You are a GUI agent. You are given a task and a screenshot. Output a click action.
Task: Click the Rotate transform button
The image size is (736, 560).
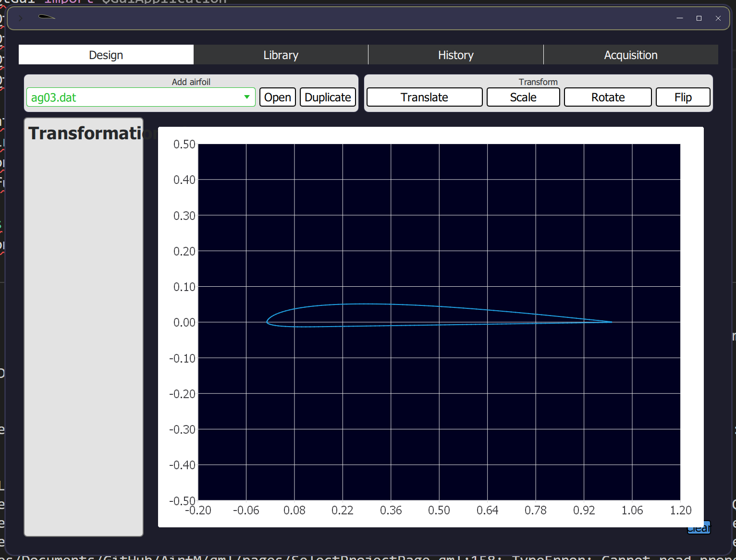[608, 97]
